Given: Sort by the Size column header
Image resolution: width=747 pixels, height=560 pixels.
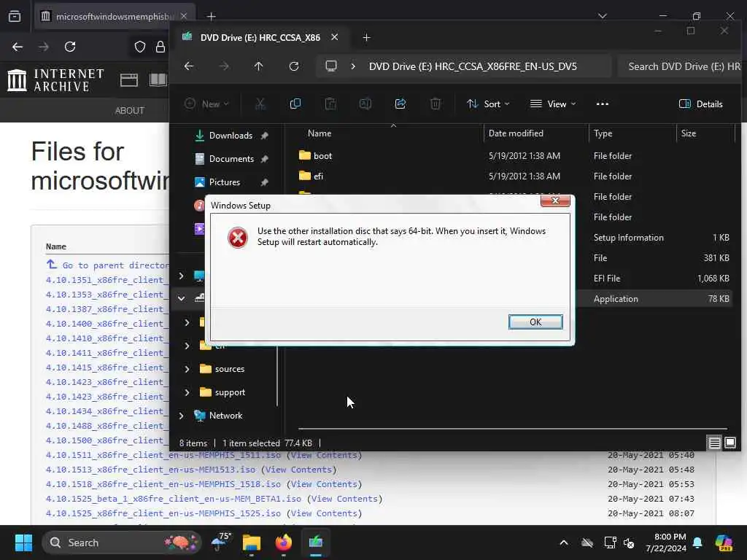Looking at the screenshot, I should click(689, 133).
